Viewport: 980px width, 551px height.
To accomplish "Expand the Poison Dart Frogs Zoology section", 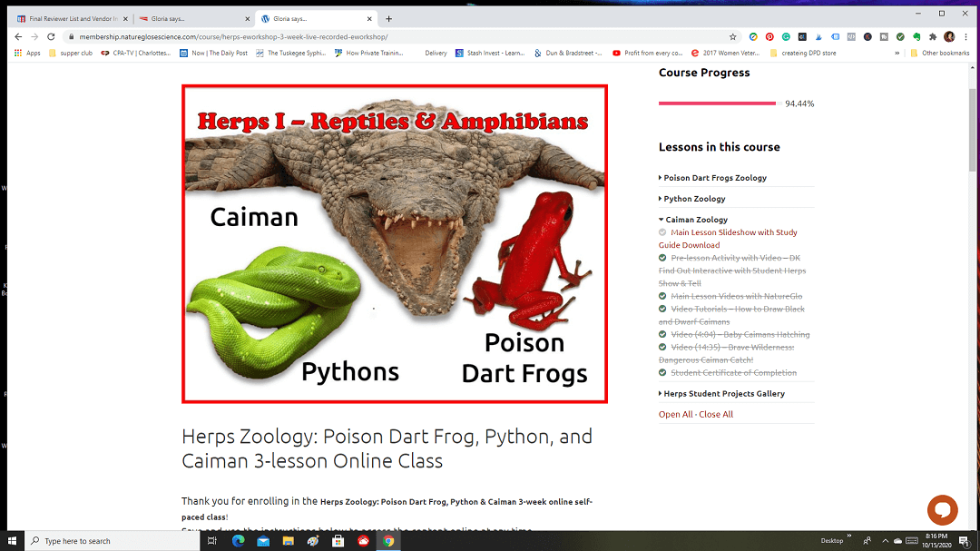I will (x=712, y=178).
